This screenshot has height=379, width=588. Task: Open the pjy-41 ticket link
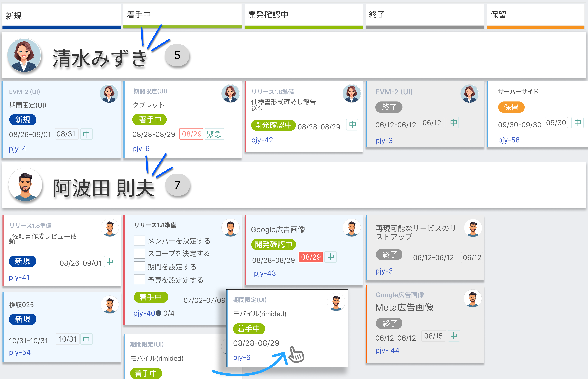(19, 277)
